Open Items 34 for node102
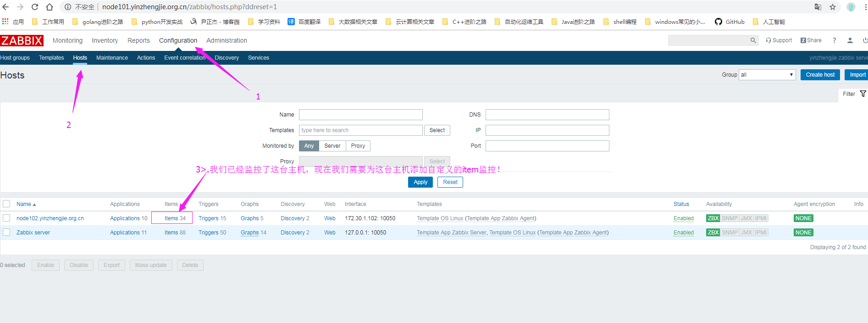Screen dimensions: 868x323 point(175,218)
